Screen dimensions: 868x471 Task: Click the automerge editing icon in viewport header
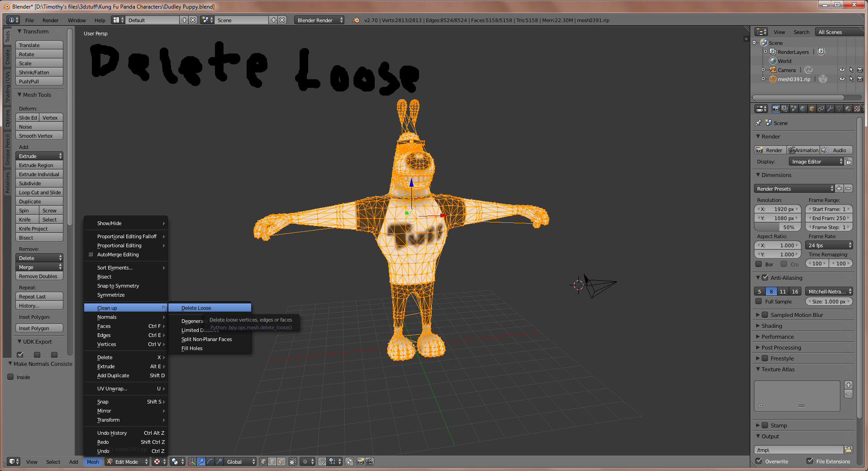[x=349, y=461]
